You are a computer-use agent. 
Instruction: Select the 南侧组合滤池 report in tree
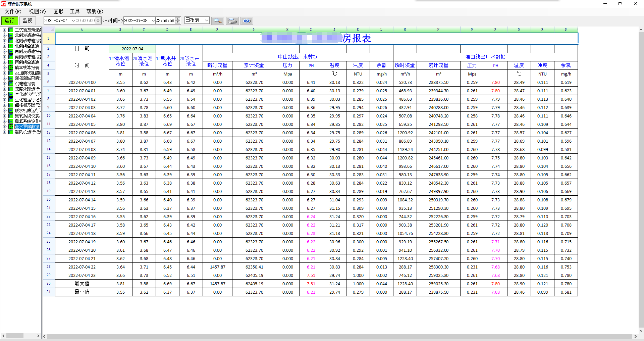pyautogui.click(x=27, y=62)
